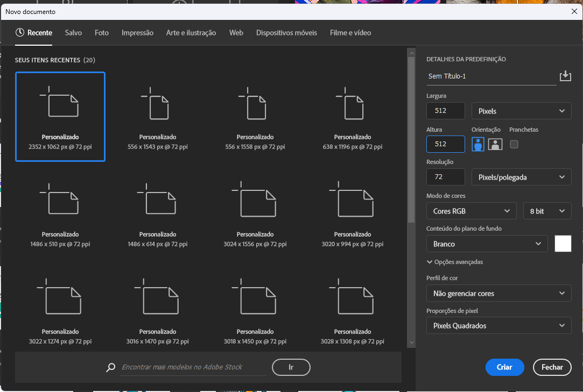
Task: Click the Criar button
Action: click(504, 367)
